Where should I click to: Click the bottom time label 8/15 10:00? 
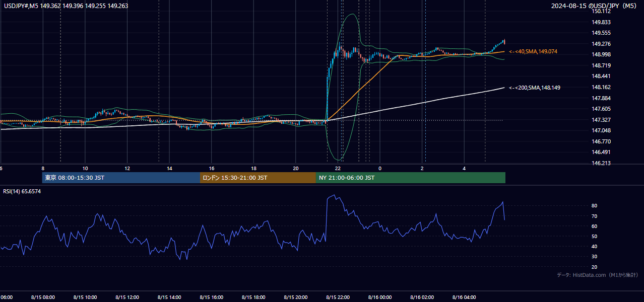pos(85,297)
